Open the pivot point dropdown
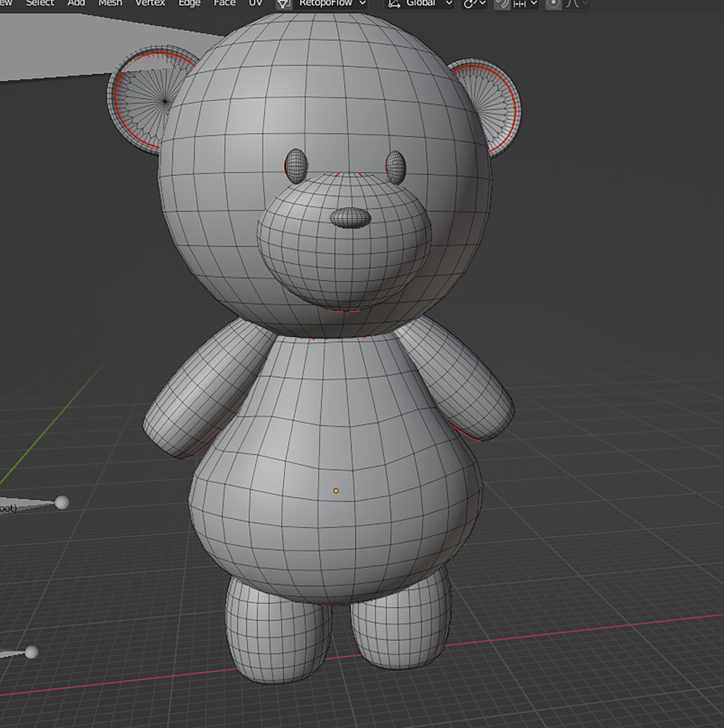 click(x=475, y=4)
